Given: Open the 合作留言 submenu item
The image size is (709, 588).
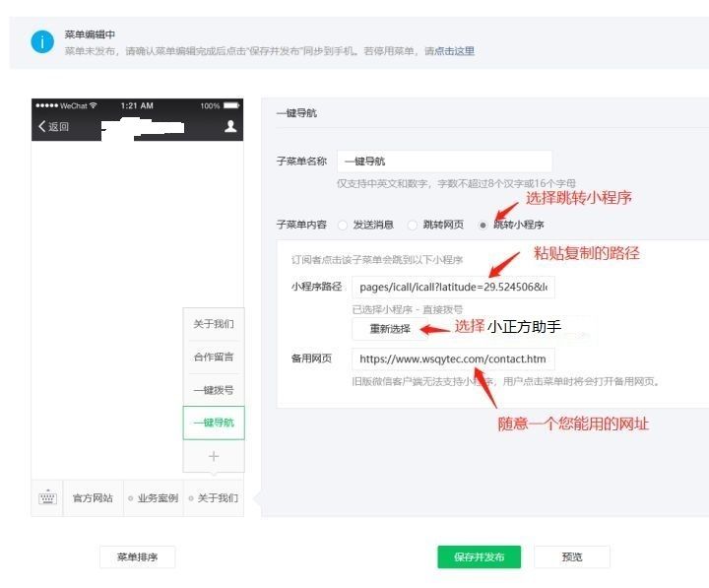Looking at the screenshot, I should [214, 357].
